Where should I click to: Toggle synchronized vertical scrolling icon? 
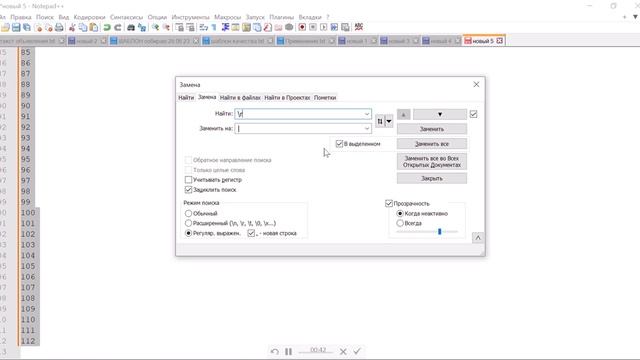click(x=180, y=27)
